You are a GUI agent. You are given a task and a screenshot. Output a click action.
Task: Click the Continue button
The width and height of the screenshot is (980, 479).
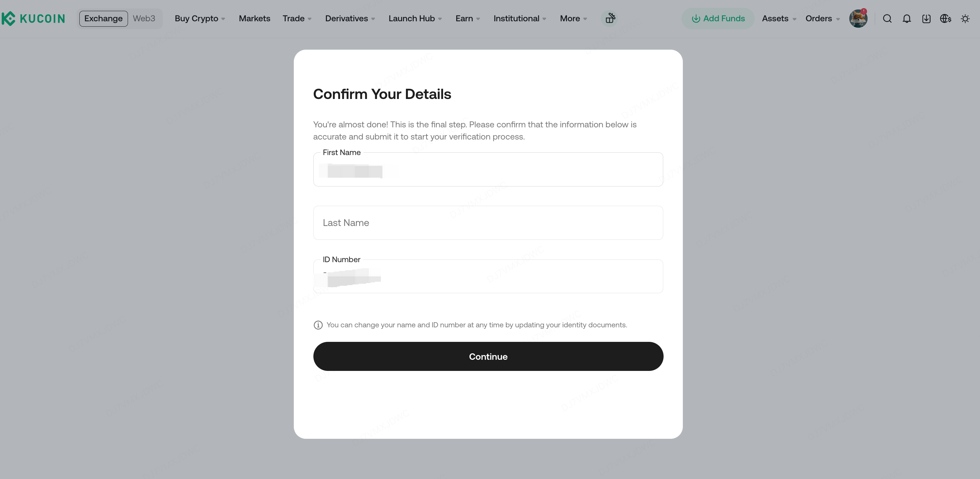point(488,356)
